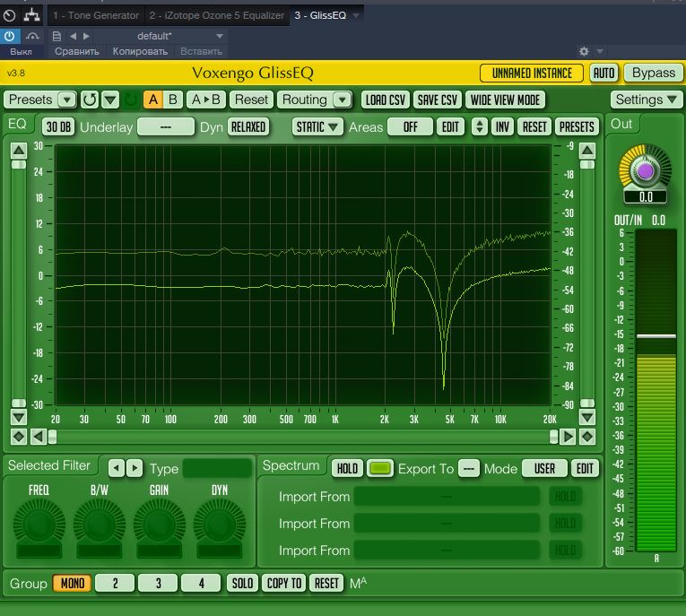Click the up/down stepper icon by Areas
The width and height of the screenshot is (686, 616).
[x=480, y=126]
